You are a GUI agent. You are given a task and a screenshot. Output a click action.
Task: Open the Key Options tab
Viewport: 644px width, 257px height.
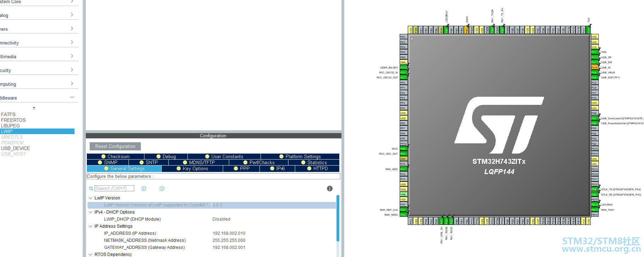192,169
